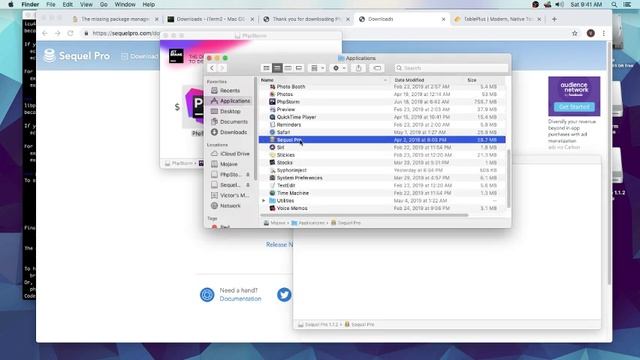Select QuickTime Player in the list

click(382, 117)
